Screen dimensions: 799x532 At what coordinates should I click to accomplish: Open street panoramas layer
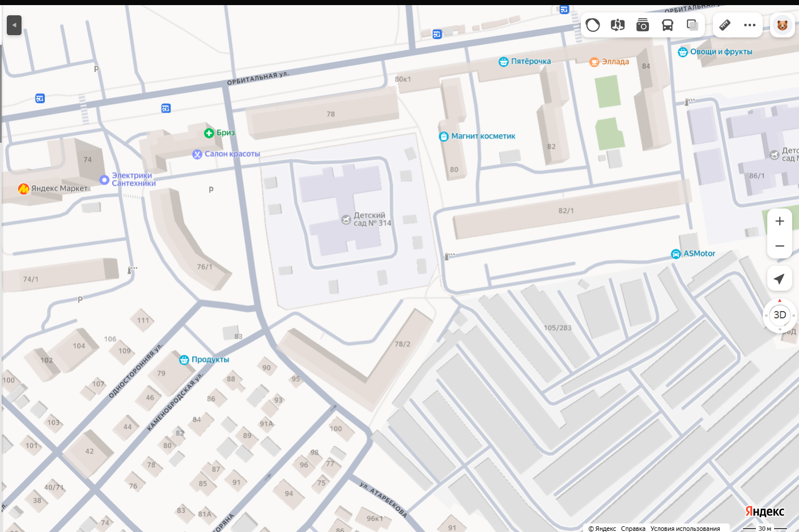click(618, 25)
